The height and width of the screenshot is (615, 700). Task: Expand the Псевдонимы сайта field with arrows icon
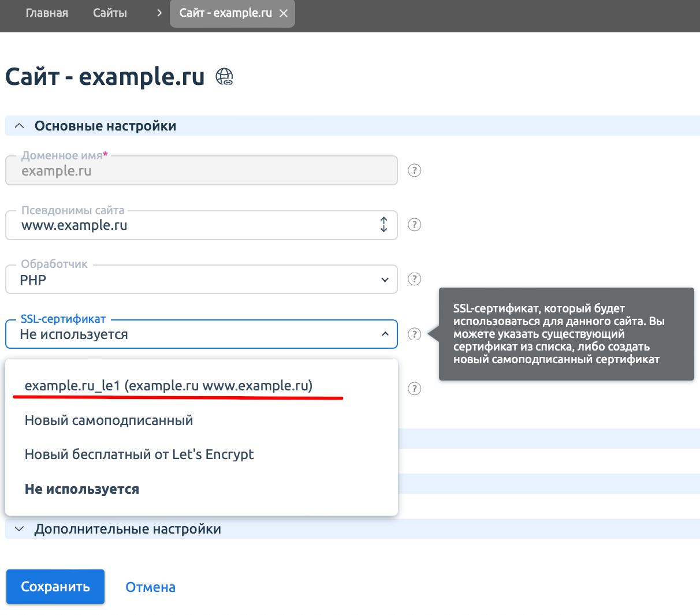click(384, 225)
